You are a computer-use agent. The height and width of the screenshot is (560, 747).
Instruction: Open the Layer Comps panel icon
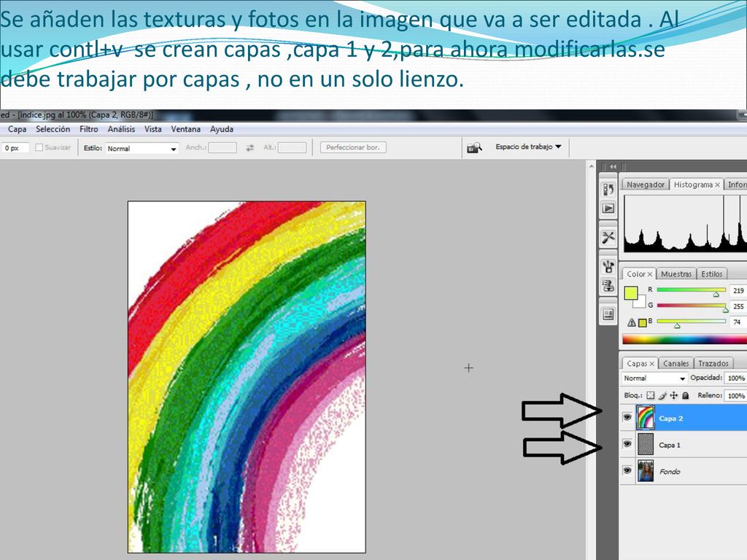click(x=608, y=314)
